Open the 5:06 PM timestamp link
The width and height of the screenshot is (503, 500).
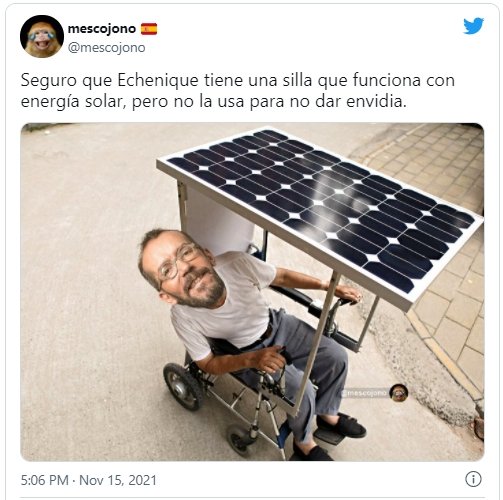tap(44, 480)
